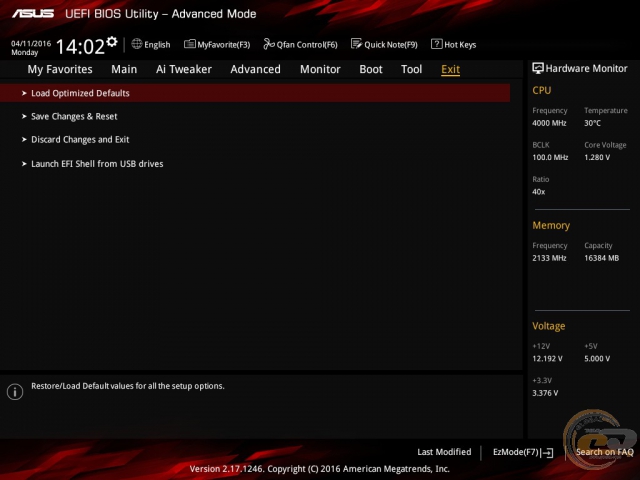Viewport: 640px width, 480px height.
Task: Open Search on FAQ
Action: coord(604,452)
